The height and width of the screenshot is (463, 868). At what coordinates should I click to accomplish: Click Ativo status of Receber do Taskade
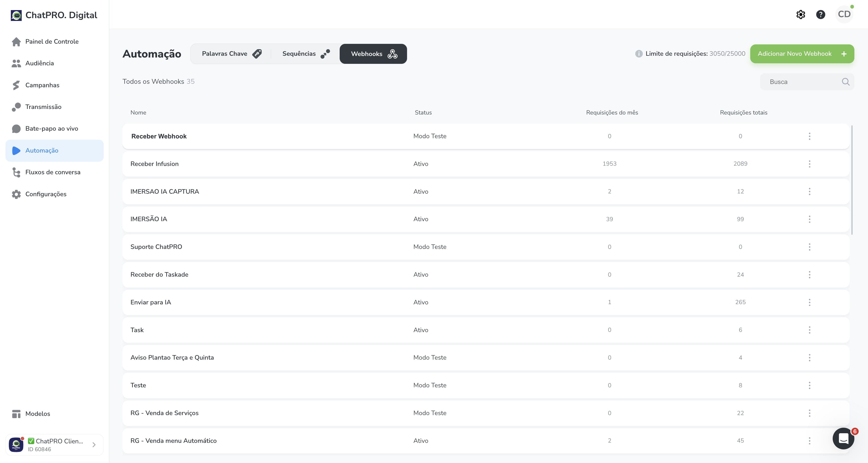[421, 275]
